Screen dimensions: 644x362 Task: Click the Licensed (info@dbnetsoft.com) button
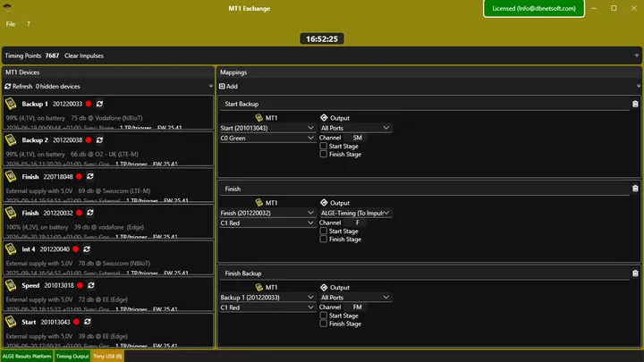(534, 8)
